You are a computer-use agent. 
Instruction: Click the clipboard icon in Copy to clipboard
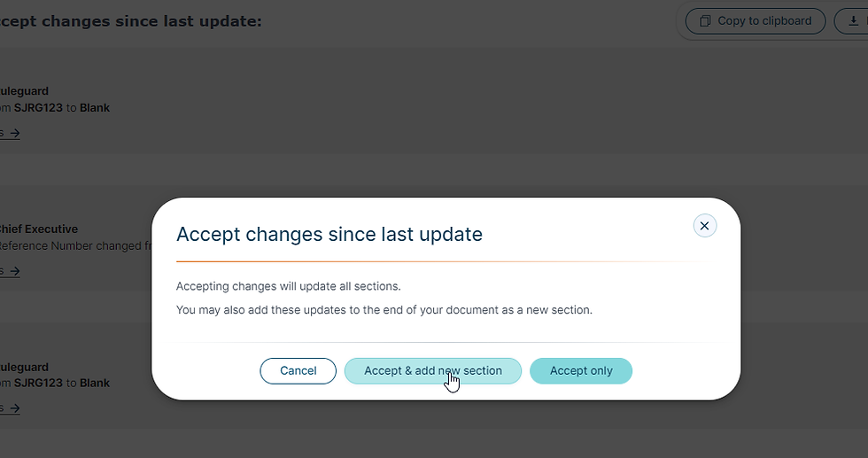pyautogui.click(x=705, y=21)
